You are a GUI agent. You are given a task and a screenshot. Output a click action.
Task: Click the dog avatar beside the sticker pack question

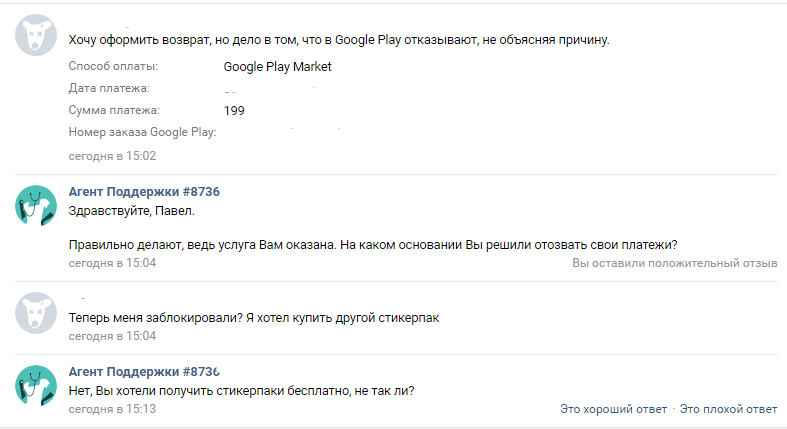[36, 313]
